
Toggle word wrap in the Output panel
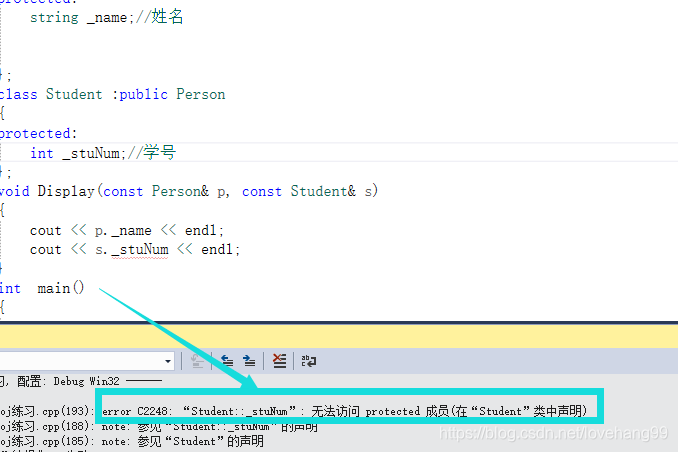[x=309, y=361]
